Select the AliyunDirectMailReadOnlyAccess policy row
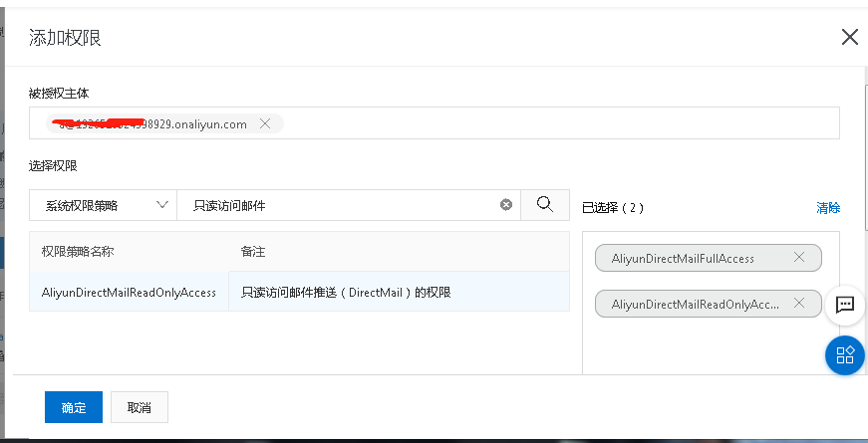The width and height of the screenshot is (868, 443). point(129,293)
